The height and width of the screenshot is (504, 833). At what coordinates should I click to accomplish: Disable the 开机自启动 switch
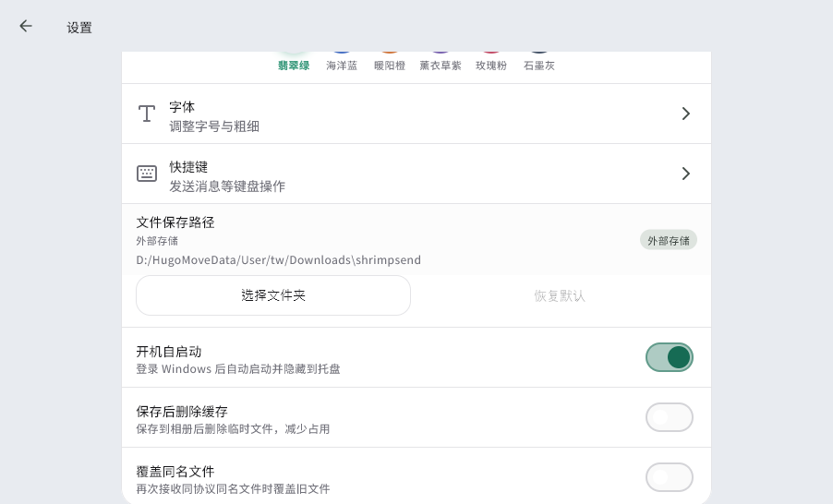670,357
